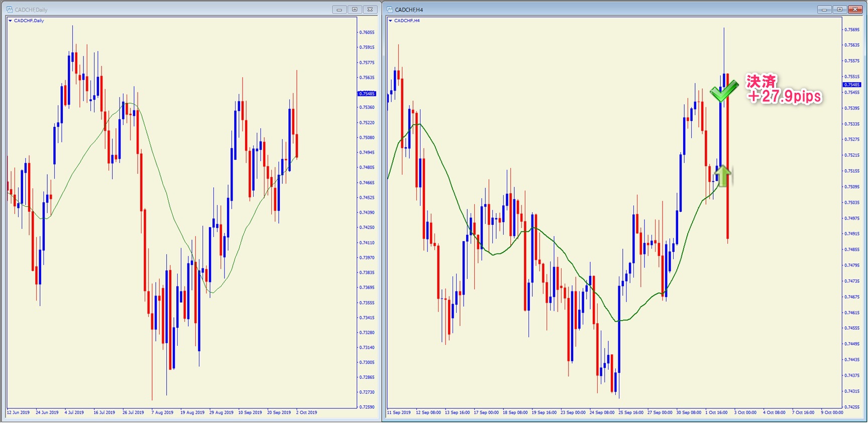Click price 0.74255 on H4 chart scale
Image resolution: width=868 pixels, height=423 pixels.
(852, 407)
